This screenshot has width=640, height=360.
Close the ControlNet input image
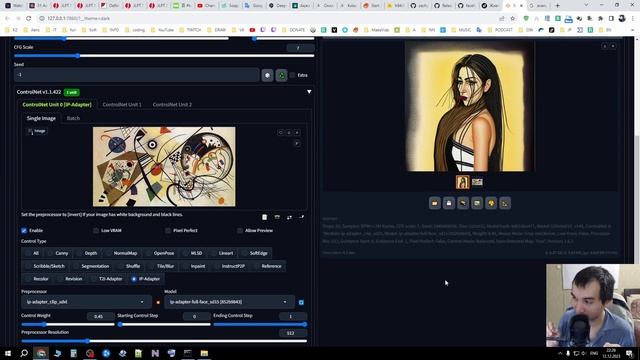(x=297, y=133)
